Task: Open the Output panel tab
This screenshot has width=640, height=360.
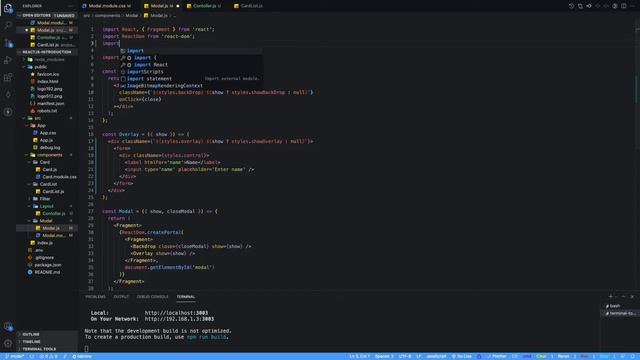Action: (121, 297)
